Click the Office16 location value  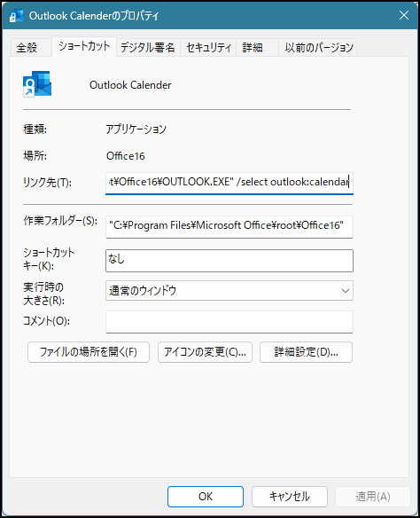[125, 156]
